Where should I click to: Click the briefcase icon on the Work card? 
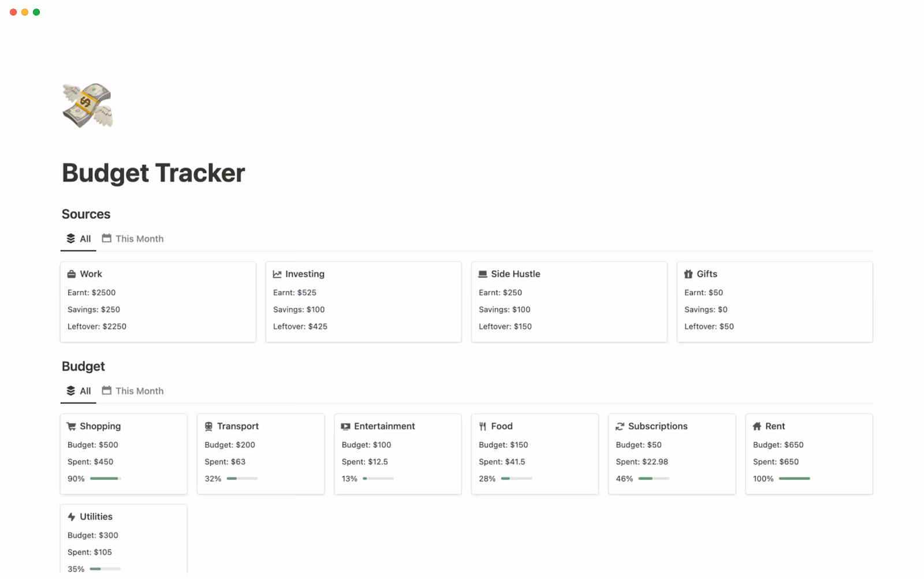72,274
